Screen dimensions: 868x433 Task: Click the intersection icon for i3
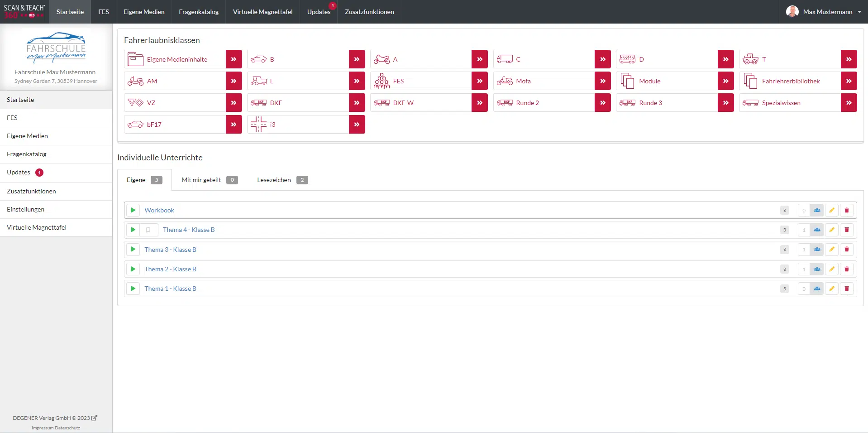click(x=258, y=125)
